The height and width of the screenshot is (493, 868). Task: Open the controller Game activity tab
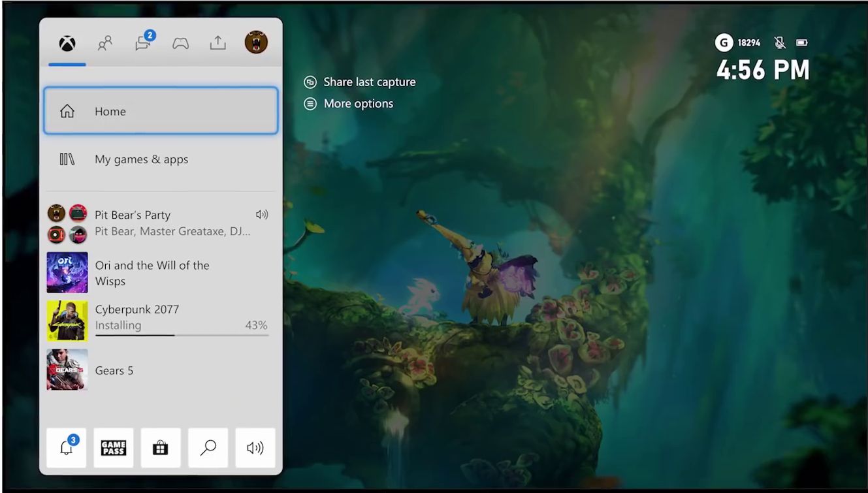[180, 43]
